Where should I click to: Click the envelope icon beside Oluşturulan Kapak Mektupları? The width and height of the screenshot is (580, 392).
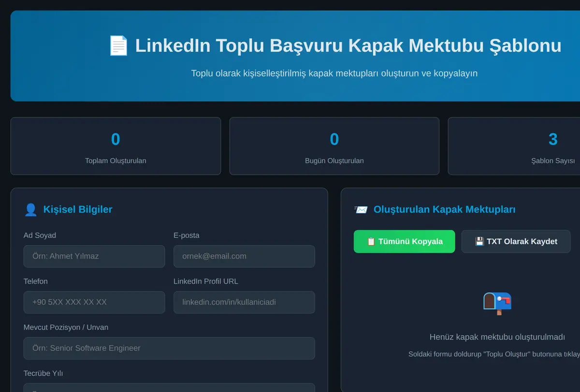click(x=361, y=210)
